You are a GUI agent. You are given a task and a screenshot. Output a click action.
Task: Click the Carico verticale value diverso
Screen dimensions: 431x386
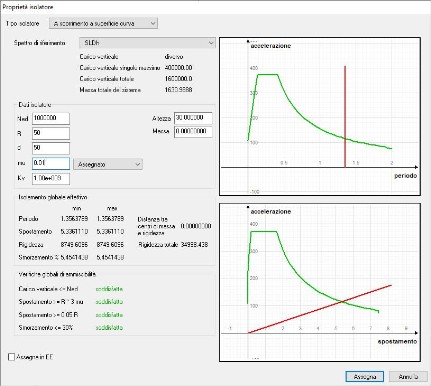[x=174, y=57]
